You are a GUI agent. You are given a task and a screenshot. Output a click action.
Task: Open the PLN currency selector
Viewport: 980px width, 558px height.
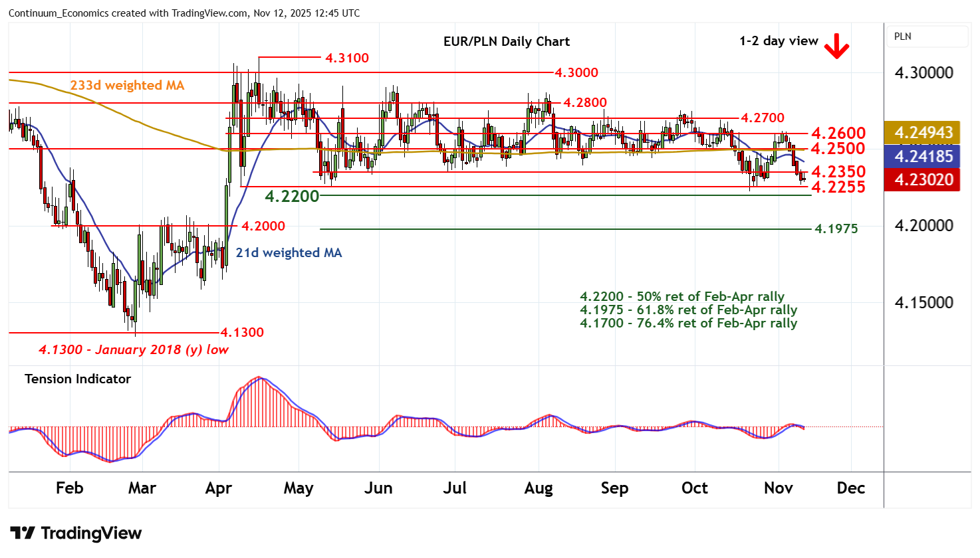click(927, 37)
